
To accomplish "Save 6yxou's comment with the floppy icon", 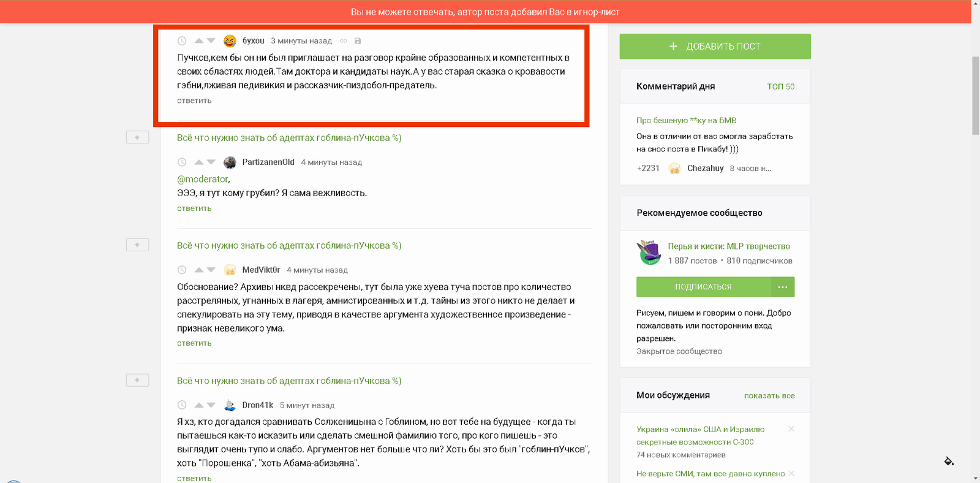I will (358, 41).
